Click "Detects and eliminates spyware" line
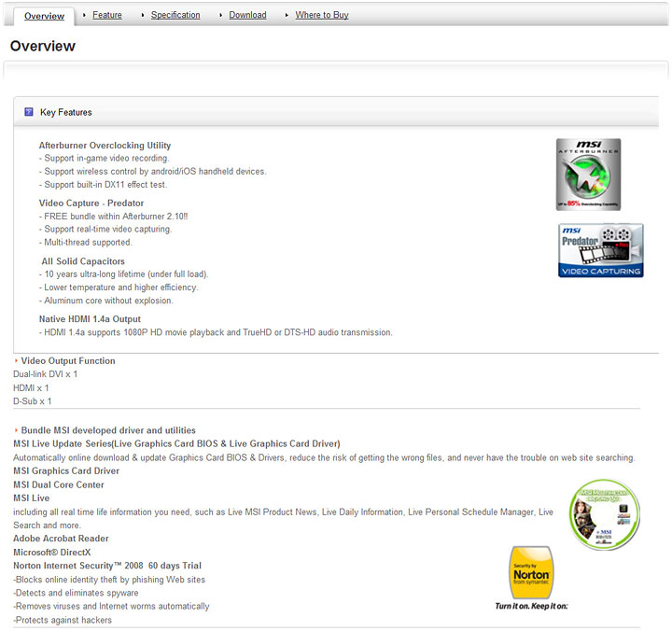The height and width of the screenshot is (631, 672). coord(76,593)
